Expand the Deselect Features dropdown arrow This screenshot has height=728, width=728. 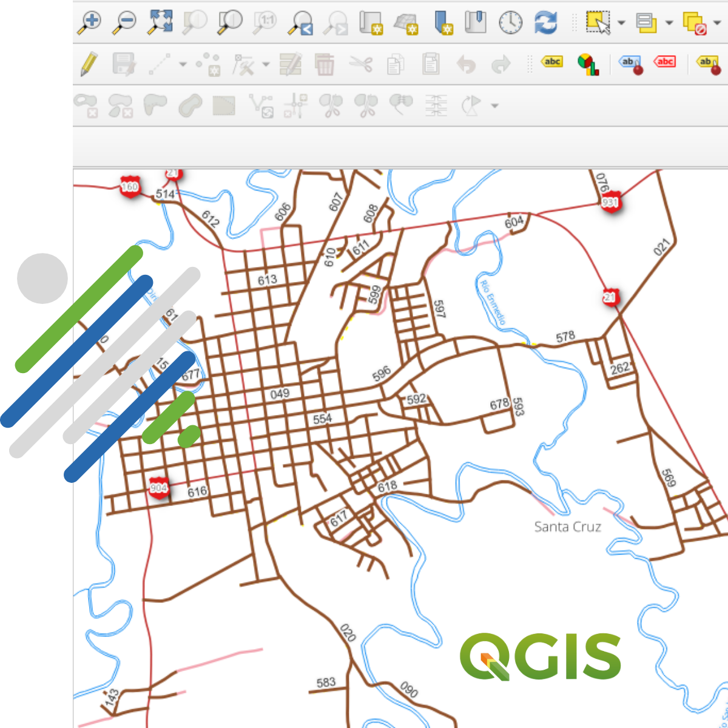717,23
